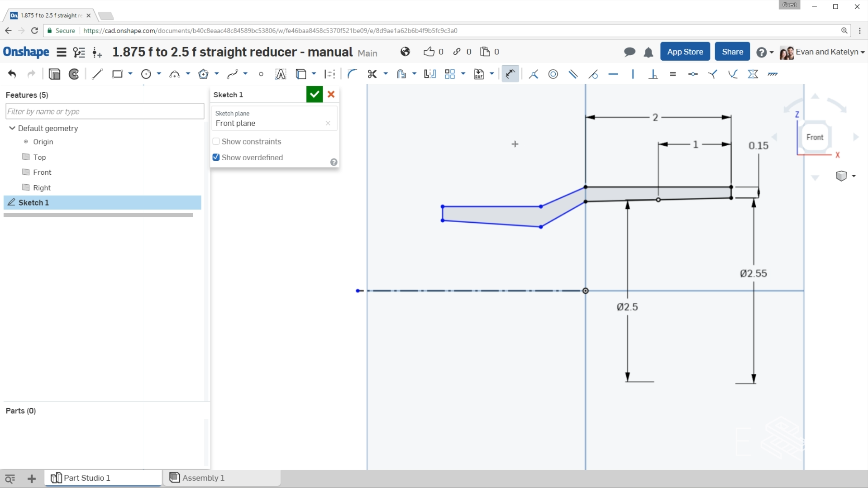Open the Onshape main hamburger menu
The height and width of the screenshot is (488, 868).
[62, 52]
